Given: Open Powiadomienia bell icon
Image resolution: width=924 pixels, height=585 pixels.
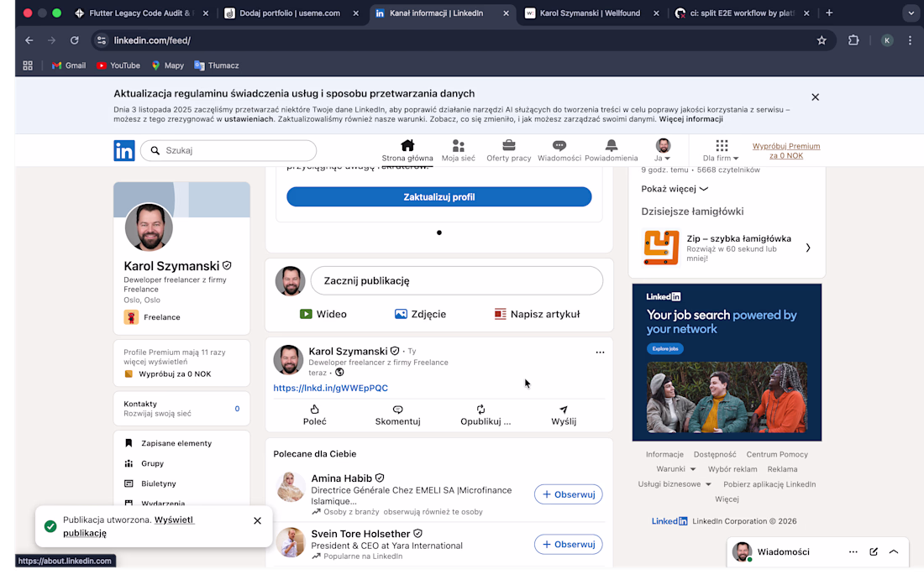Looking at the screenshot, I should (x=611, y=146).
